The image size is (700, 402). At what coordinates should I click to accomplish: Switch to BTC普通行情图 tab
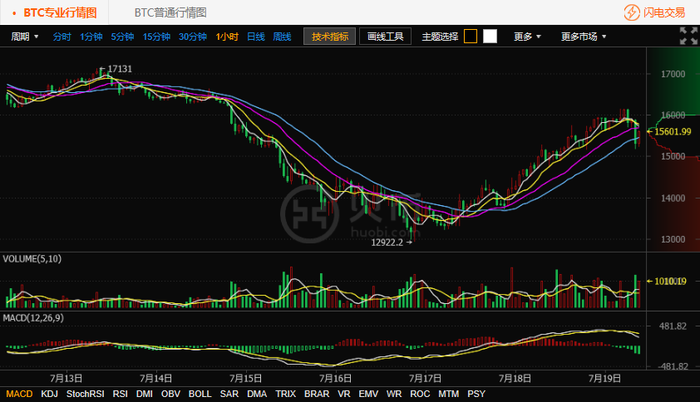(171, 13)
